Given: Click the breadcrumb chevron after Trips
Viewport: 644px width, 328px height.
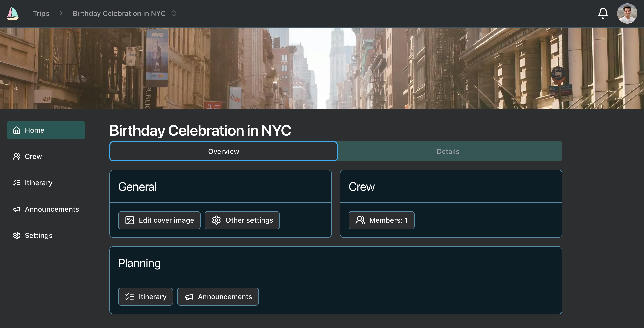Looking at the screenshot, I should pos(61,13).
